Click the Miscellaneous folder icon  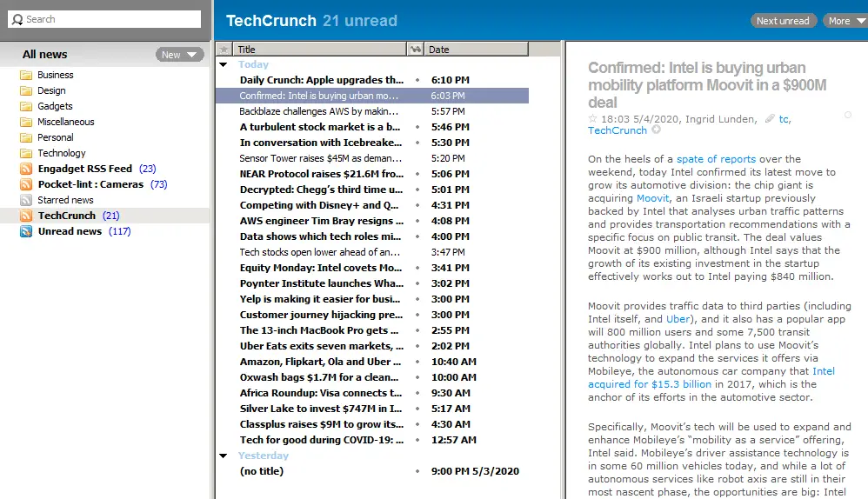[26, 122]
